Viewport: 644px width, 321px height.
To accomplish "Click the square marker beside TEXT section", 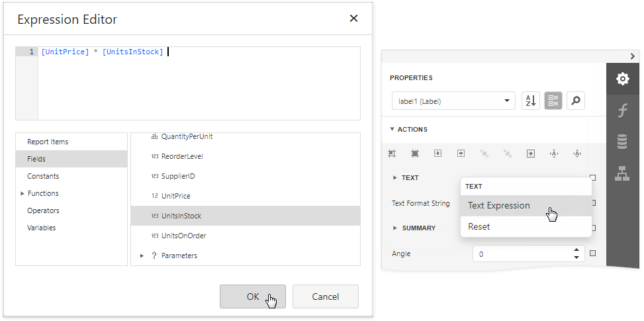I will coord(593,177).
